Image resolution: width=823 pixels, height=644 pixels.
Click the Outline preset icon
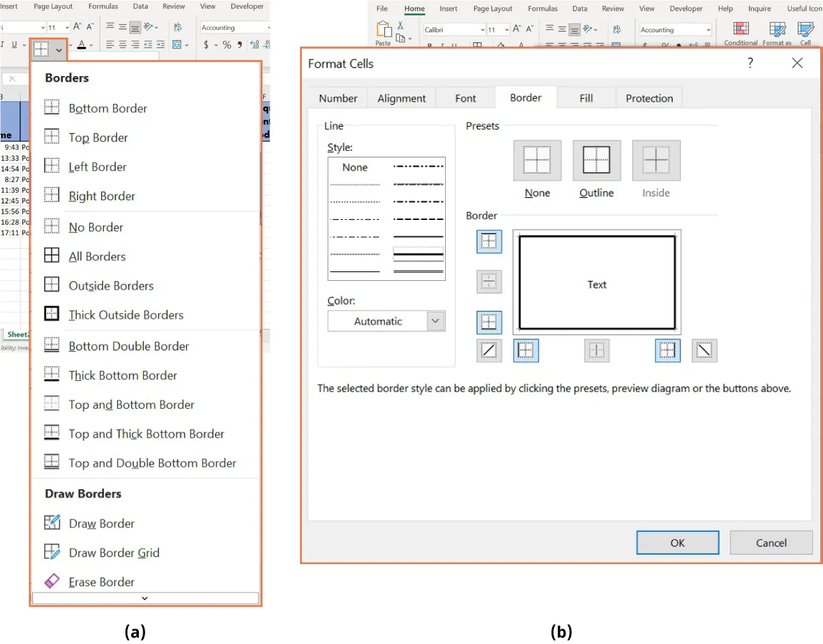pos(596,160)
